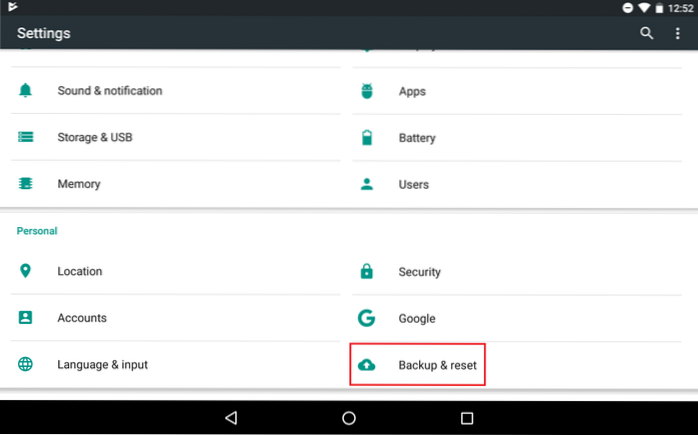Tap the Security padlock icon
This screenshot has height=435, width=698.
point(367,271)
